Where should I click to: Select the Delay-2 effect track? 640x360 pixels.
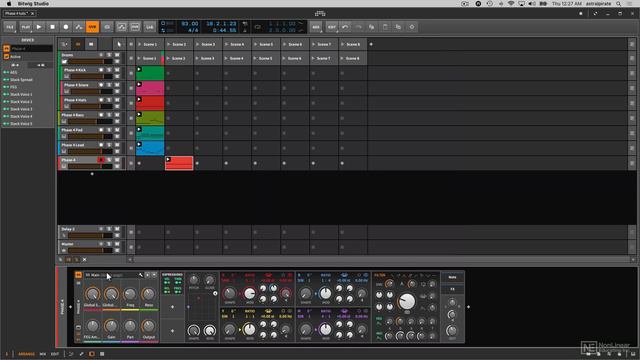tap(68, 229)
